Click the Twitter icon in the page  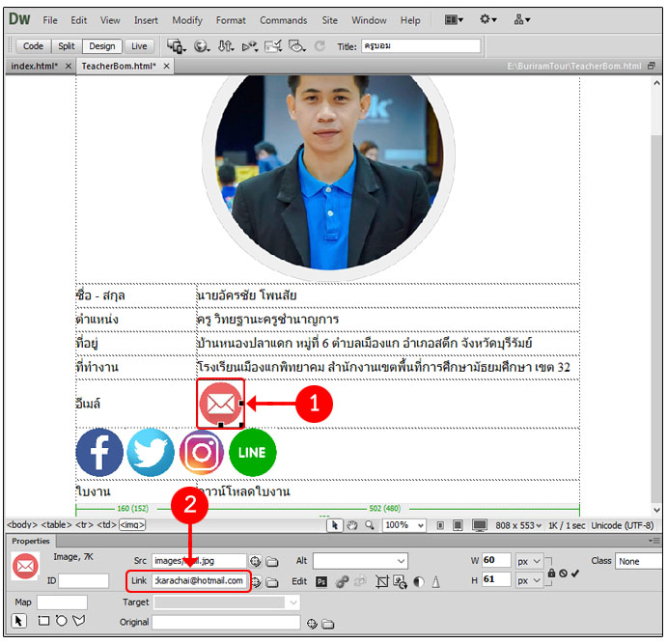[151, 453]
